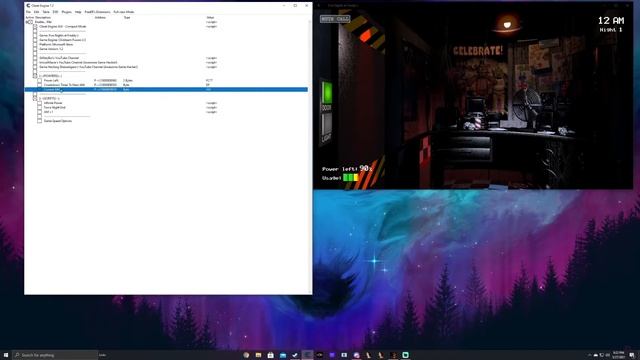Select the Power Left row description
Image resolution: width=640 pixels, height=360 pixels.
coord(51,80)
